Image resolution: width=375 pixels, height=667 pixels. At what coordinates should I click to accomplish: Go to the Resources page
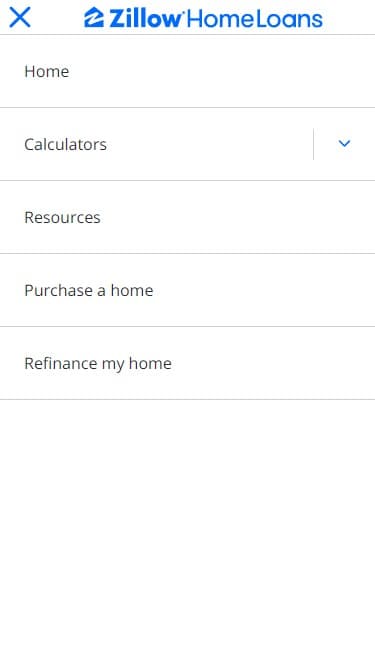pos(188,217)
